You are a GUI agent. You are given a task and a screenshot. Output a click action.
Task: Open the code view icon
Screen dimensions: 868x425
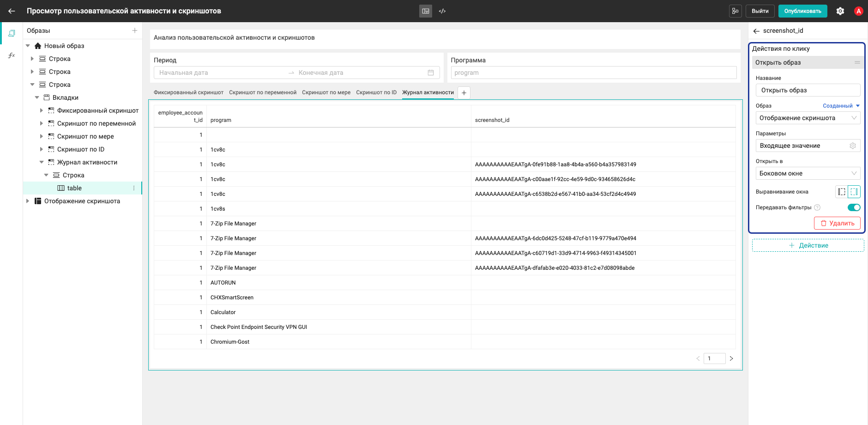pos(442,11)
